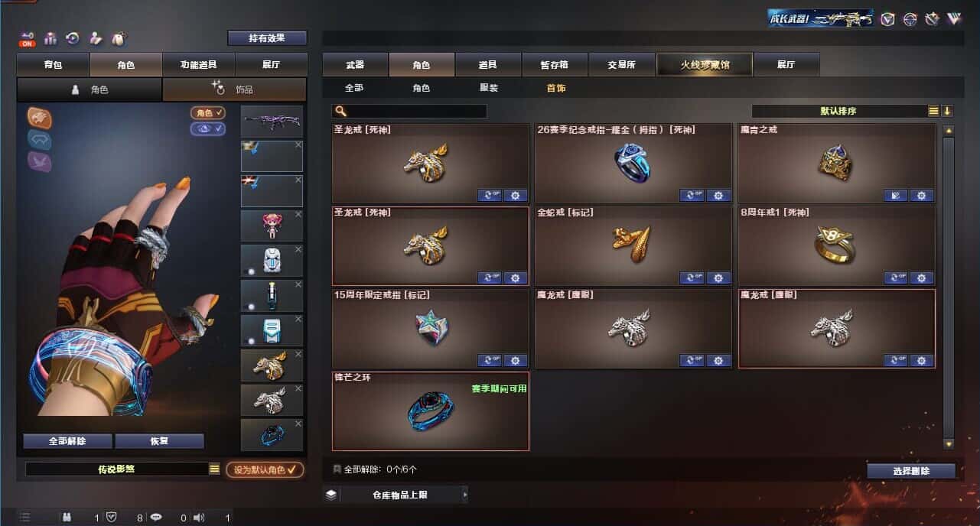Remove the pink-haired doll item slot

pyautogui.click(x=298, y=215)
